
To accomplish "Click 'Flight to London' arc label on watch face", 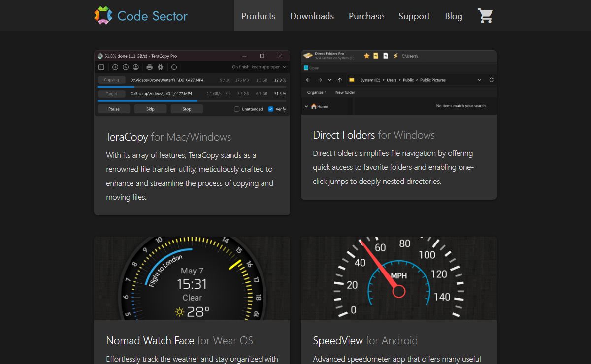I will [x=165, y=270].
